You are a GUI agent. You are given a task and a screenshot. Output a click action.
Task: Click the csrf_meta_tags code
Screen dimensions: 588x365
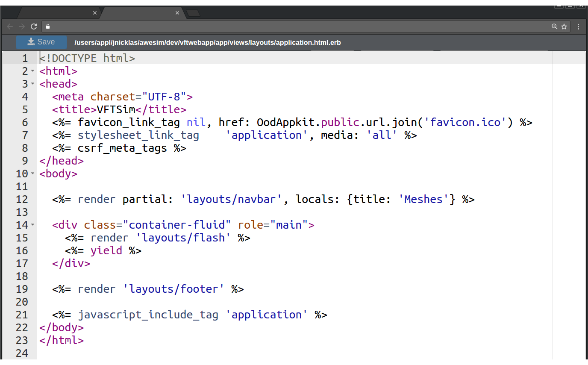tap(123, 148)
